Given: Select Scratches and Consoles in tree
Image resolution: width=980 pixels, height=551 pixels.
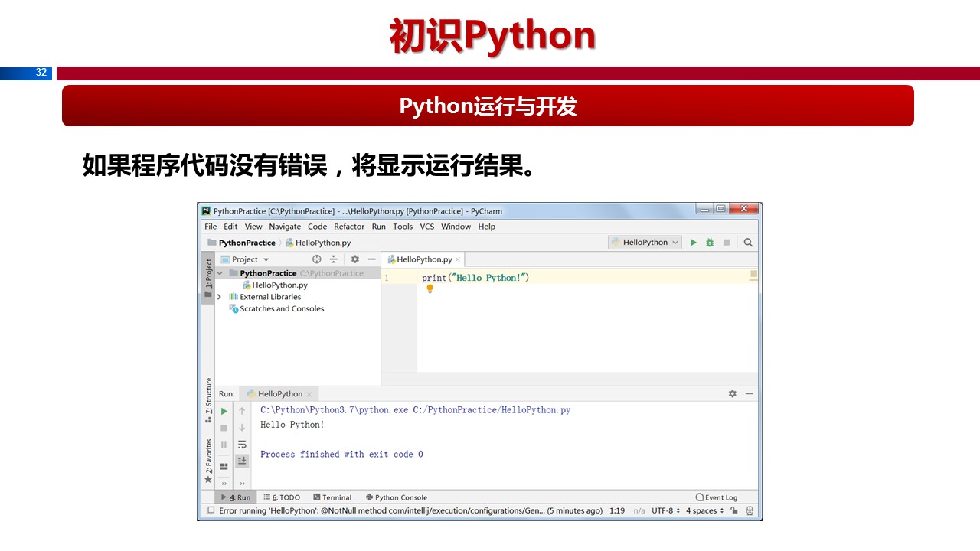Looking at the screenshot, I should coord(276,309).
